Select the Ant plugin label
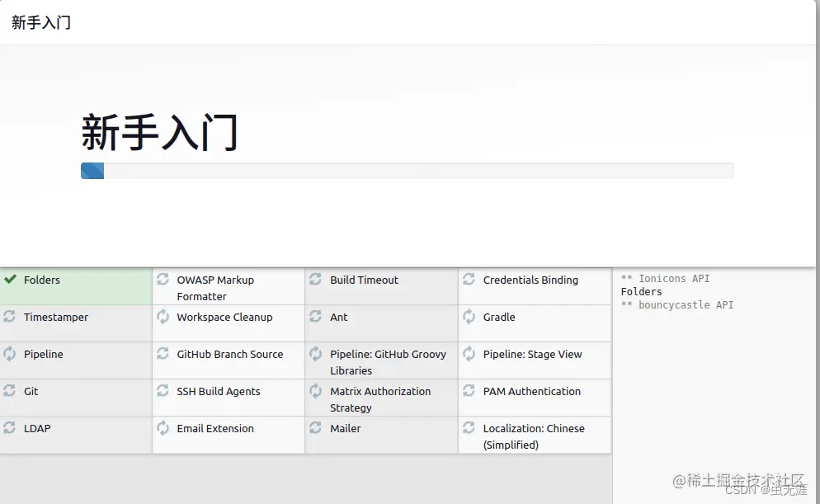The image size is (820, 504). tap(339, 318)
